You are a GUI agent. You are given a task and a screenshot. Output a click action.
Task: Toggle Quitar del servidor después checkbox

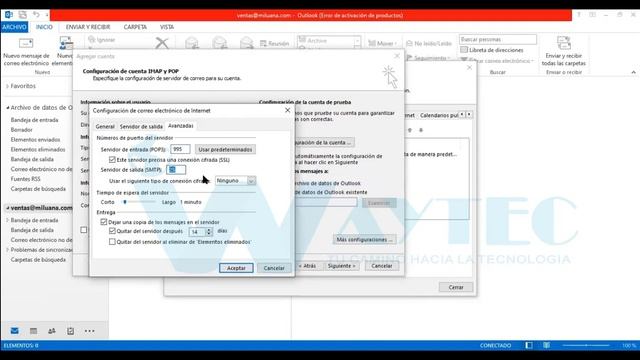tap(112, 231)
